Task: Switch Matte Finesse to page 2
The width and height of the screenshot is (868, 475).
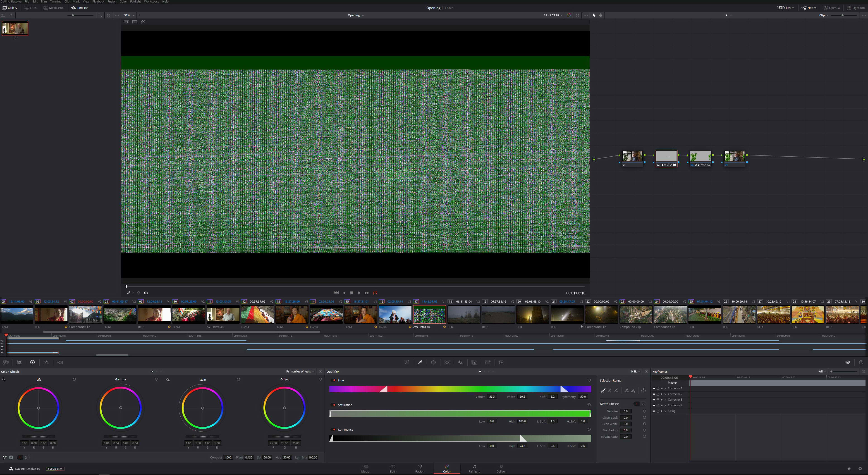Action: pos(643,404)
